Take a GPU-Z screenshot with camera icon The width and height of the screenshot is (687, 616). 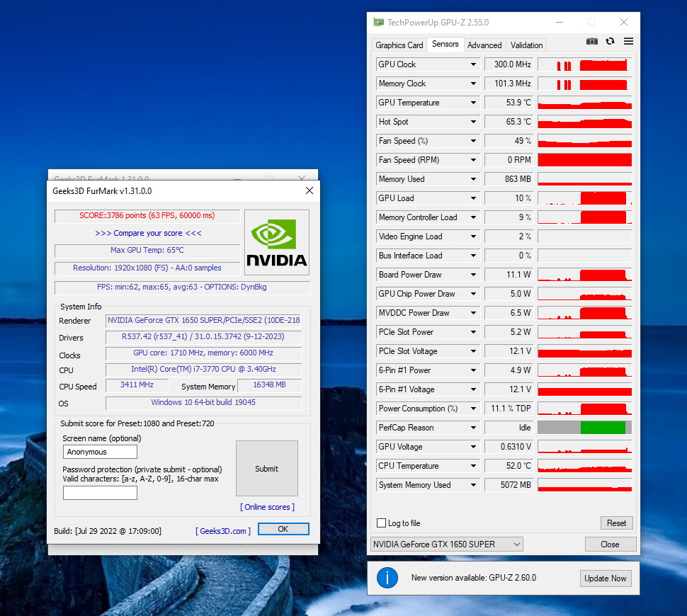coord(592,41)
